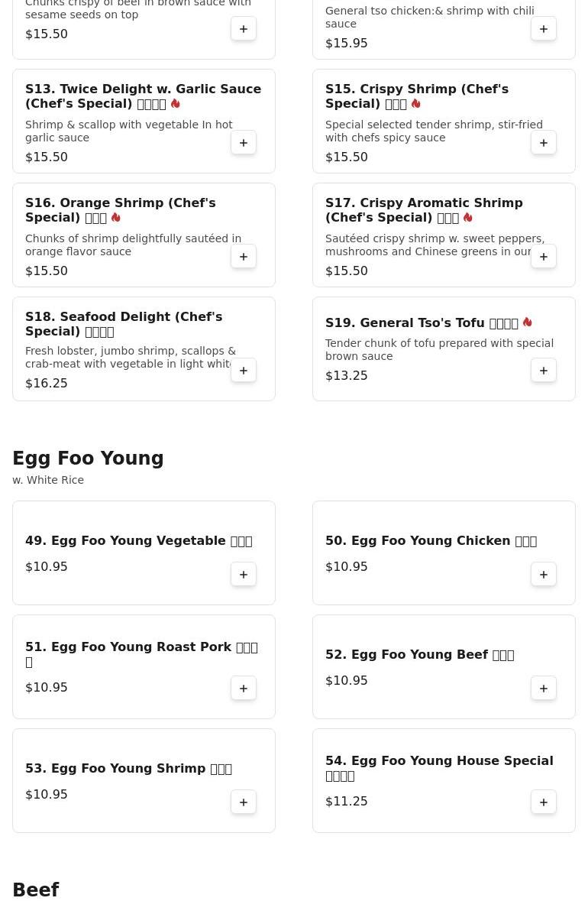
Task: Add S18 Seafood Delight to cart
Action: pyautogui.click(x=244, y=371)
